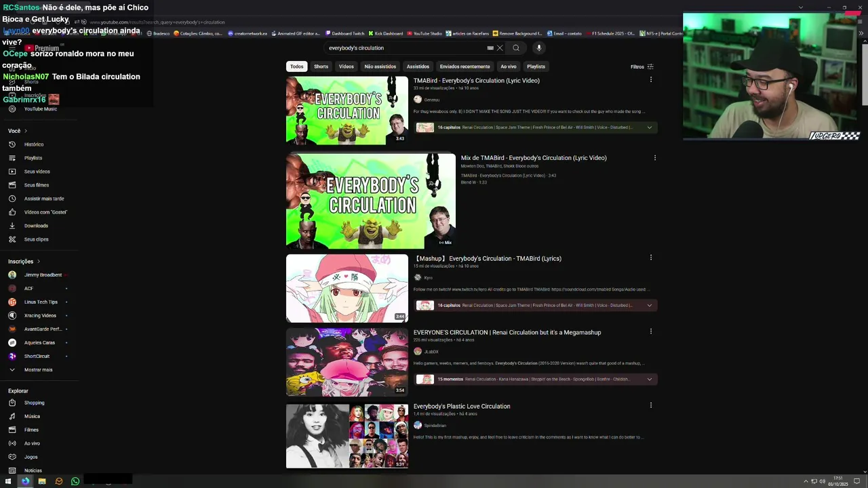Open Mashup Everybody's Circulation - TMABird (Lyrics) title
The image size is (868, 488).
(x=488, y=258)
